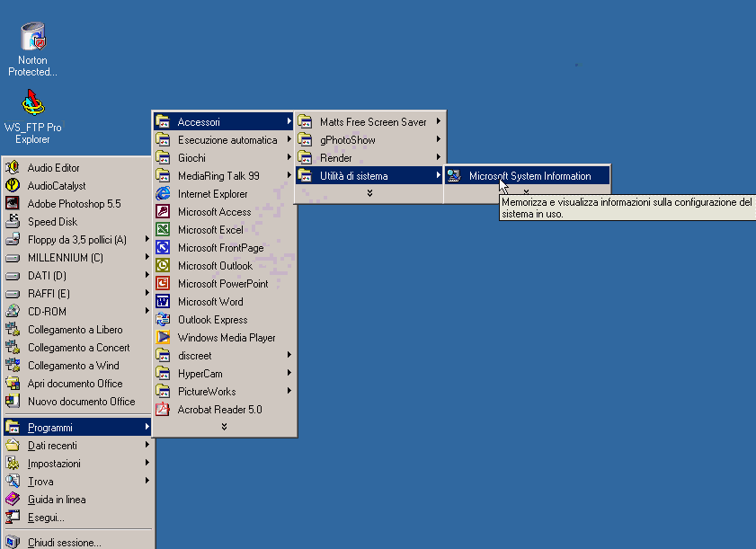The height and width of the screenshot is (549, 756).
Task: Open the discreet folder entry
Action: point(224,355)
